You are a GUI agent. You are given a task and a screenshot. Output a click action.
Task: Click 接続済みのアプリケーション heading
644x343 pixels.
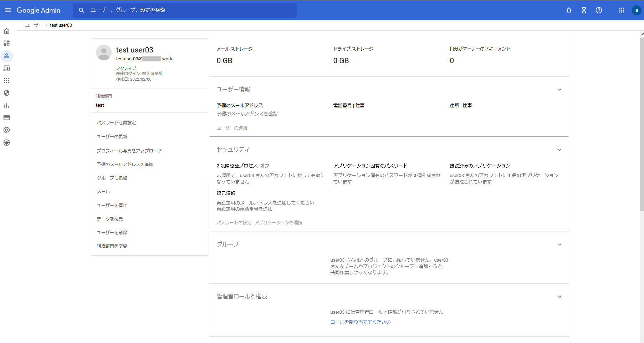click(x=480, y=166)
